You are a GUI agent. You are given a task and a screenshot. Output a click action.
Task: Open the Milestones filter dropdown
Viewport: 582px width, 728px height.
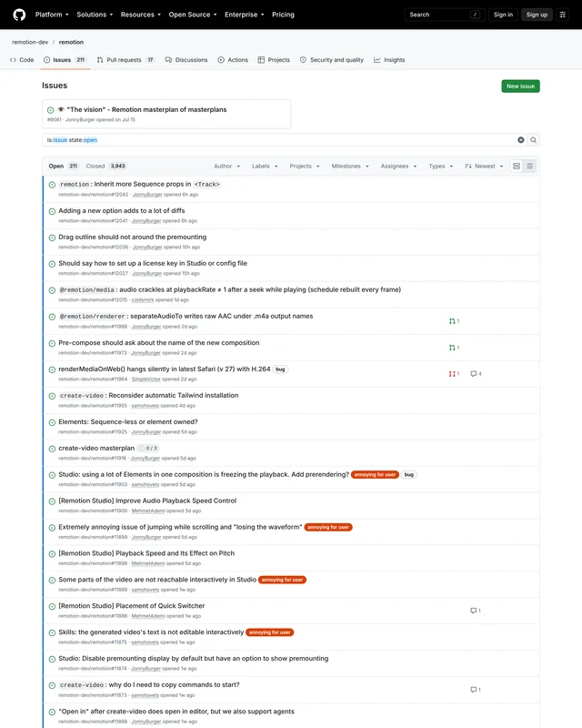350,167
